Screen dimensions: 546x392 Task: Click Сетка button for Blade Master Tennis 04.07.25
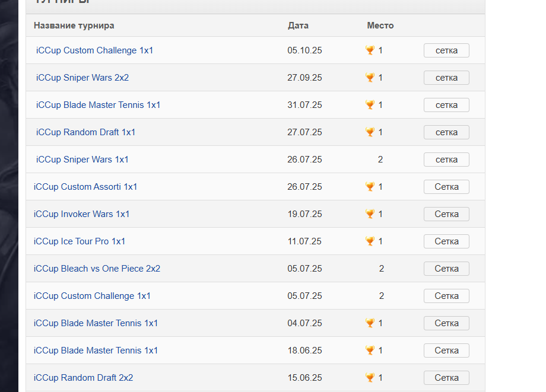click(x=446, y=323)
